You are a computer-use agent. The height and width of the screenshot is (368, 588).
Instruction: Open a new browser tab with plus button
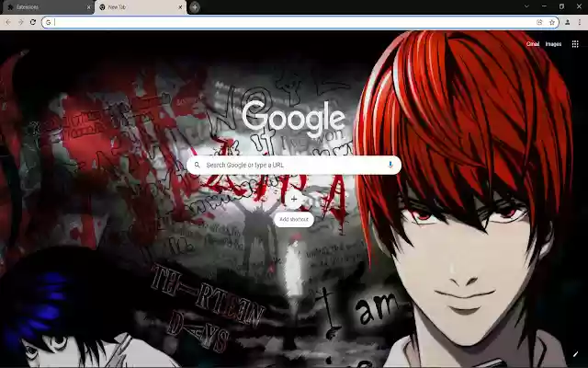coord(194,7)
